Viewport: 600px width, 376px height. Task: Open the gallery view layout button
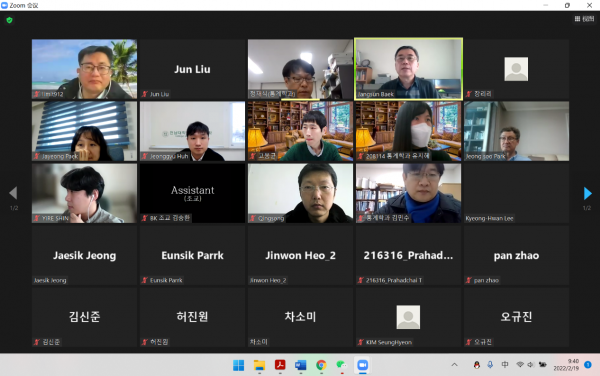point(584,19)
